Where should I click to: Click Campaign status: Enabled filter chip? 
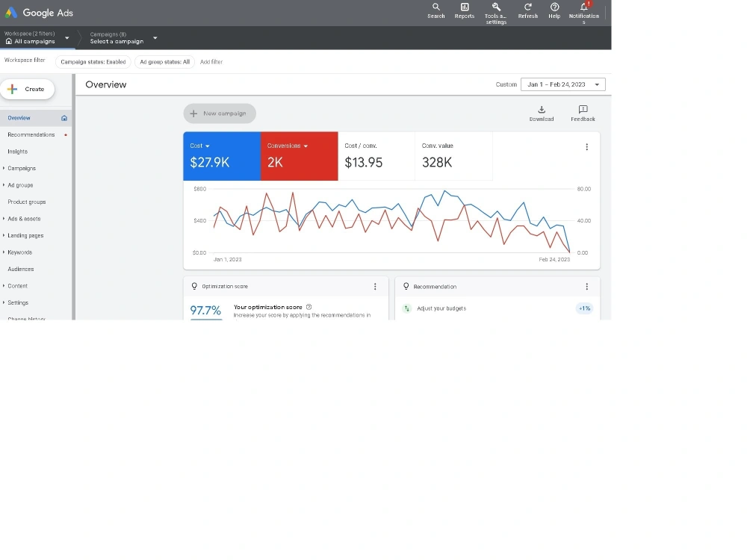(93, 62)
